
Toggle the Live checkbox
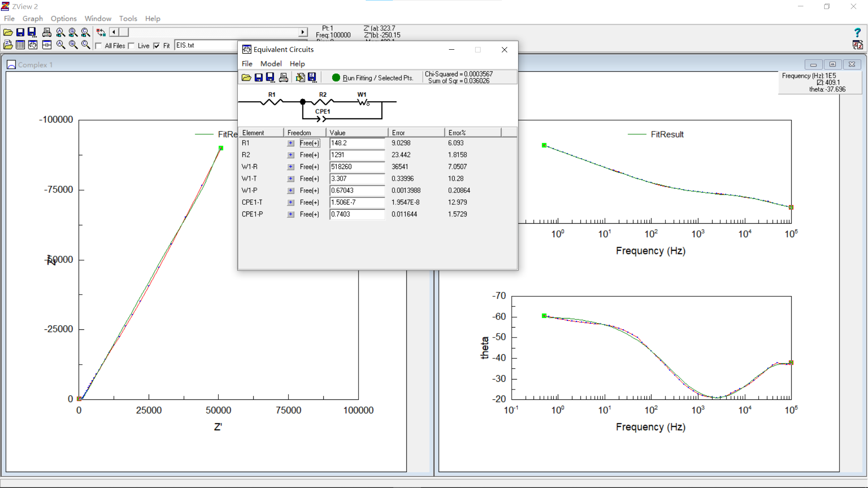(x=131, y=46)
